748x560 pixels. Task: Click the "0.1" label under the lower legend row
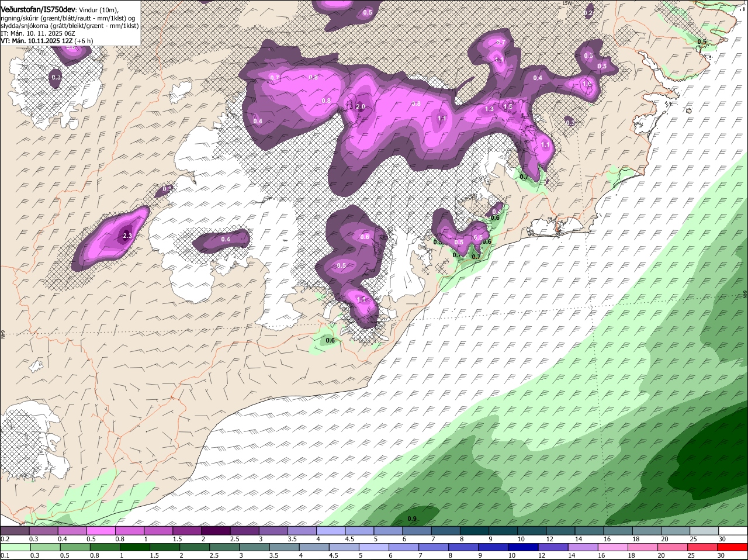tap(5, 555)
